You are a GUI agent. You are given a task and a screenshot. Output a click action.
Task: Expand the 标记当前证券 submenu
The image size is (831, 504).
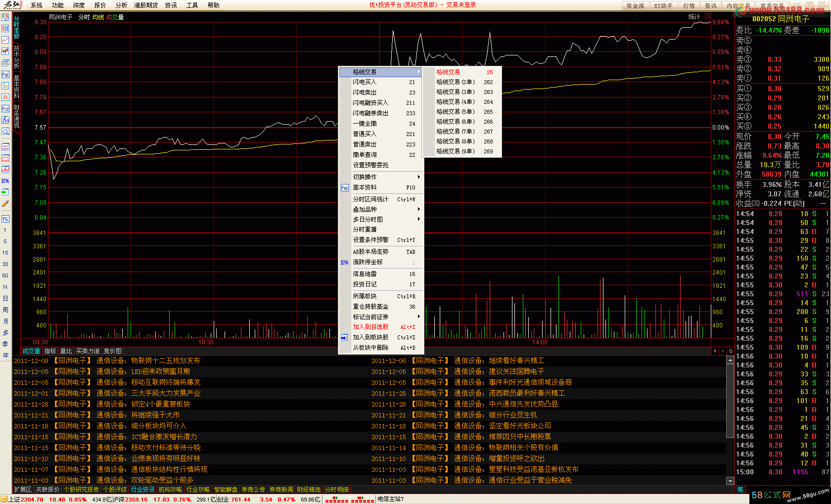pyautogui.click(x=380, y=317)
